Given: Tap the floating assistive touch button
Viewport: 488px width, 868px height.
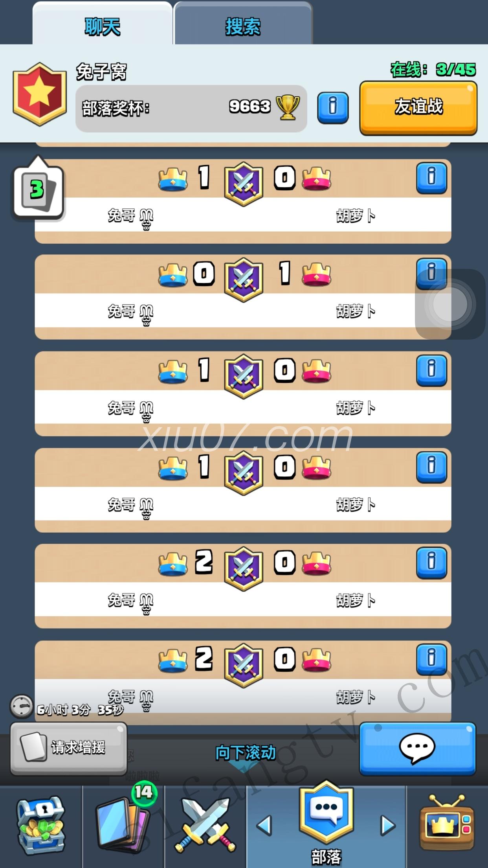Looking at the screenshot, I should click(x=450, y=303).
